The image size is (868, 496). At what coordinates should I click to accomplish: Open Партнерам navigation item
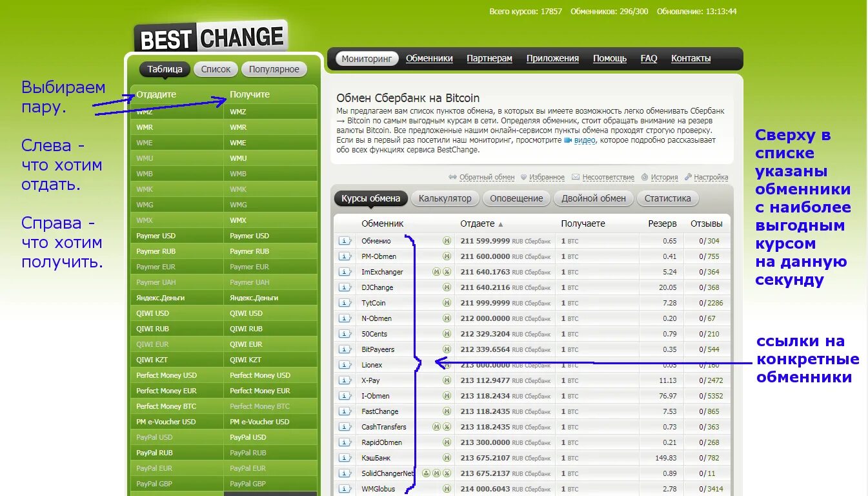point(489,58)
